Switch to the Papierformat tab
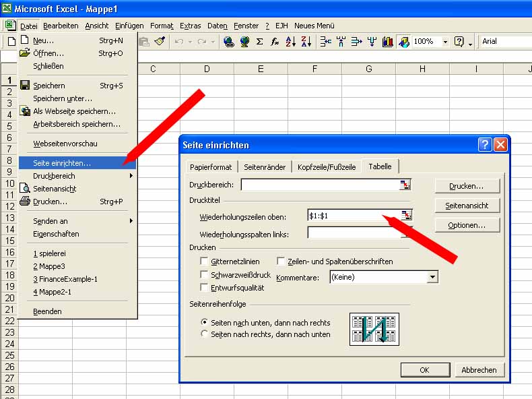This screenshot has width=532, height=399. pyautogui.click(x=211, y=167)
